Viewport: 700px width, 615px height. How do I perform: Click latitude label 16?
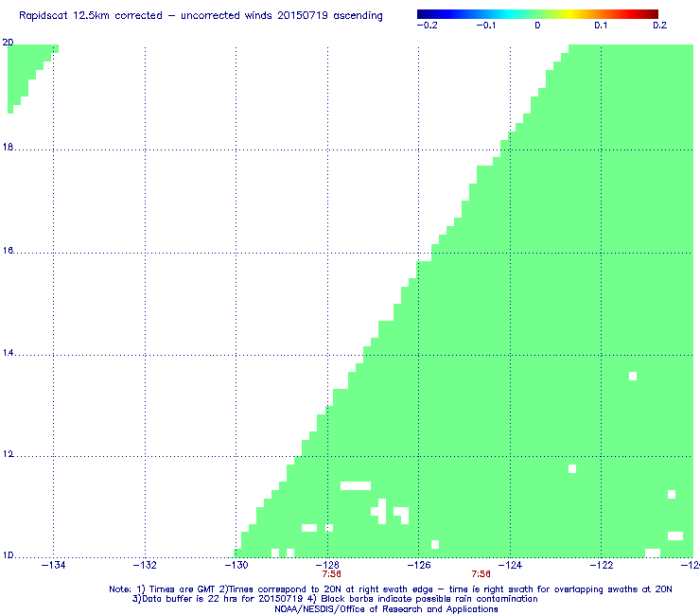[x=8, y=251]
